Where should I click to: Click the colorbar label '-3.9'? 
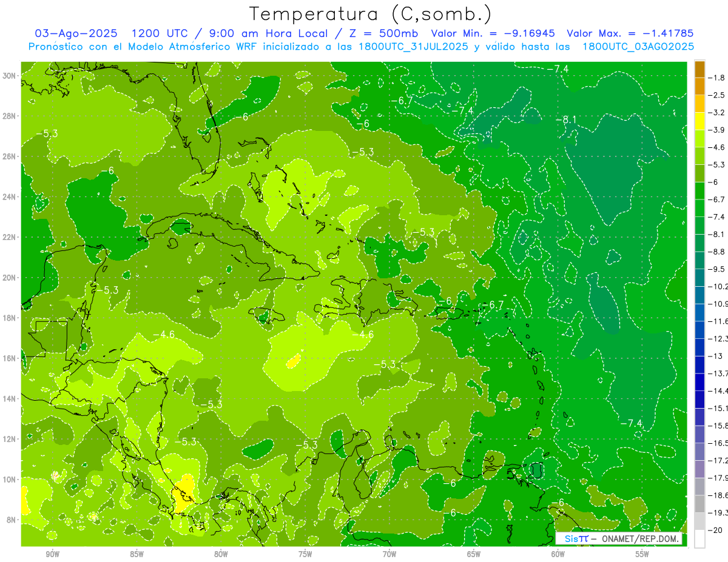pyautogui.click(x=718, y=130)
